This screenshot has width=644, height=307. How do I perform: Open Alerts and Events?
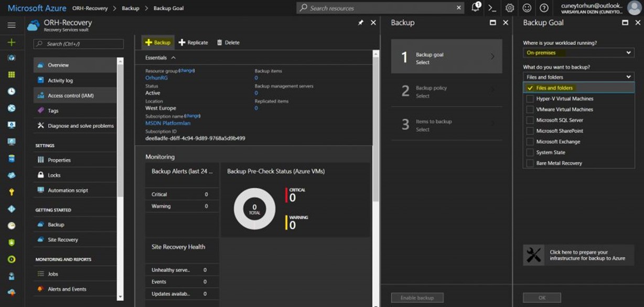click(75, 289)
